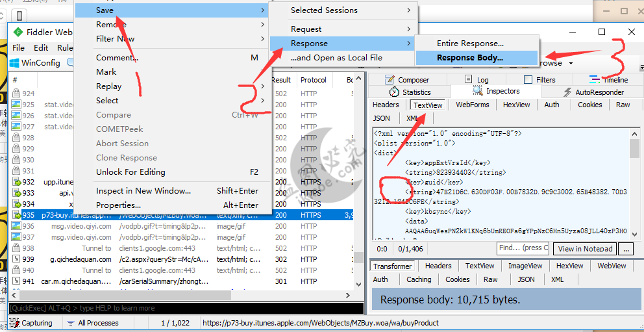Click the redirect icon of session 941
This screenshot has width=644, height=332.
[16, 281]
